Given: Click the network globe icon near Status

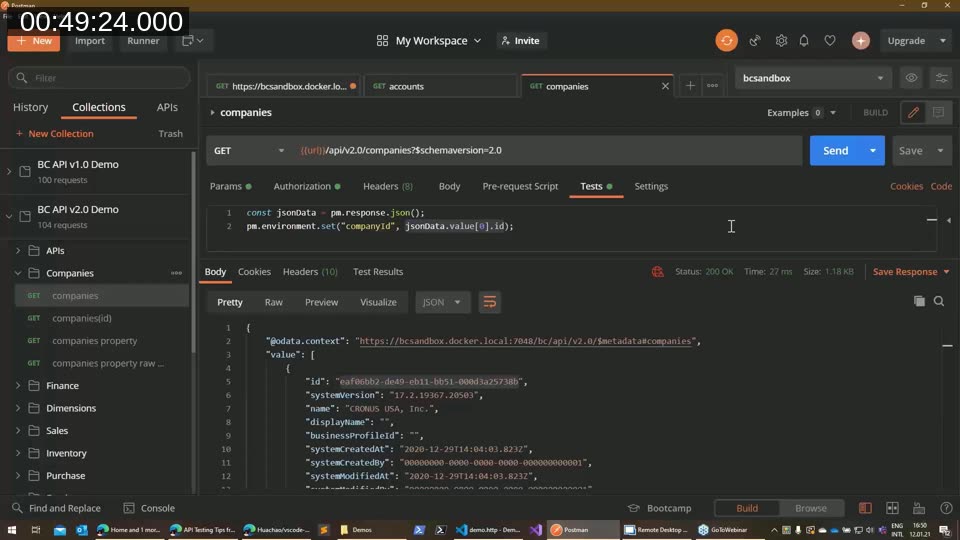Looking at the screenshot, I should (x=658, y=271).
